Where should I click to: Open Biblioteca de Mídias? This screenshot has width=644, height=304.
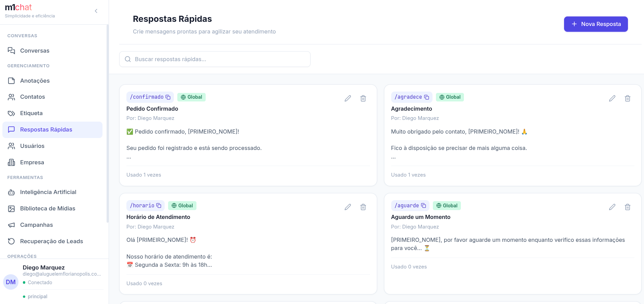[52, 209]
